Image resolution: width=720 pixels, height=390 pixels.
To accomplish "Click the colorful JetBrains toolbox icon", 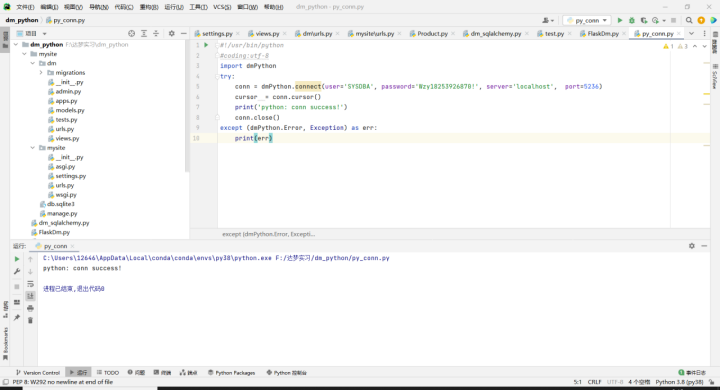I will pos(713,20).
